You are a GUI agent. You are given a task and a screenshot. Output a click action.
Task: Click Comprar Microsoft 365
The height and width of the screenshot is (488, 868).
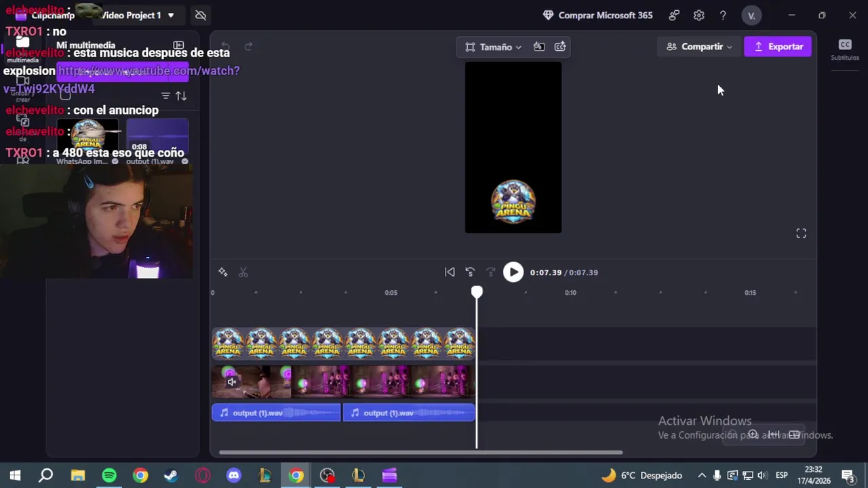tap(597, 16)
